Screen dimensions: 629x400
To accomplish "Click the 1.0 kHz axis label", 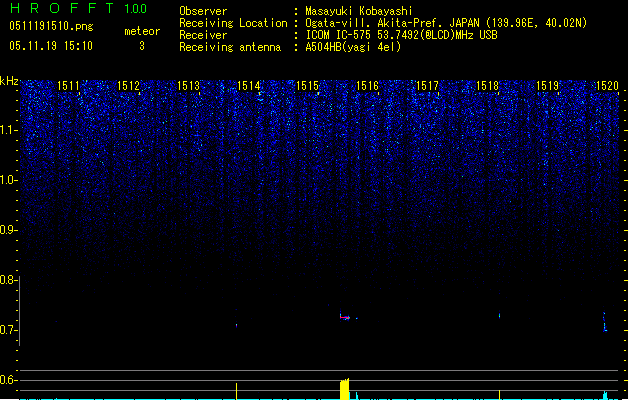I will coord(8,180).
